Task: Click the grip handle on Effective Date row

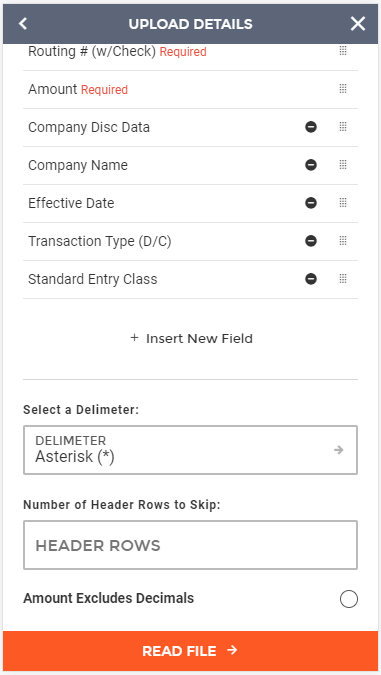Action: pos(343,203)
